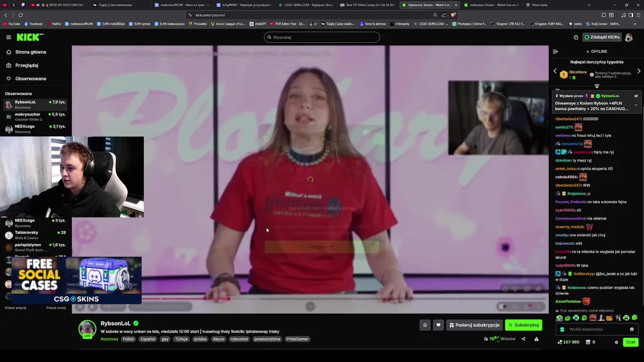The height and width of the screenshot is (362, 644).
Task: Click the share icon below the player
Action: (523, 339)
